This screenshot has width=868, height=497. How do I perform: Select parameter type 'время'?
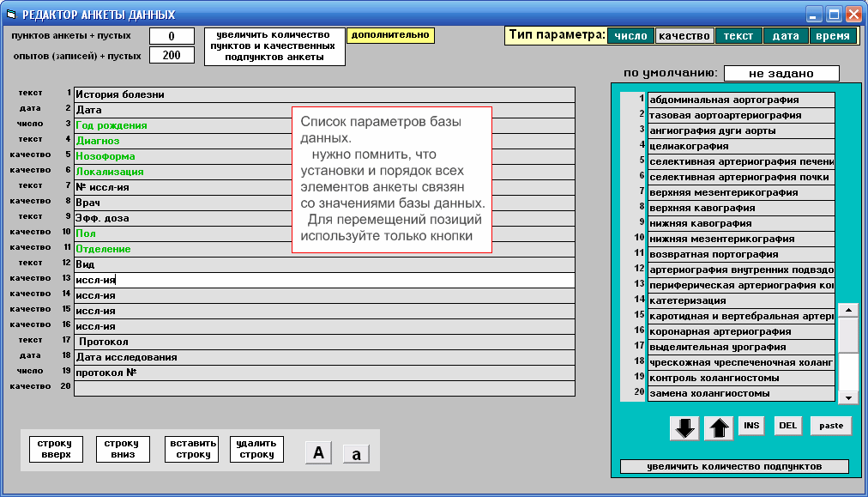833,36
